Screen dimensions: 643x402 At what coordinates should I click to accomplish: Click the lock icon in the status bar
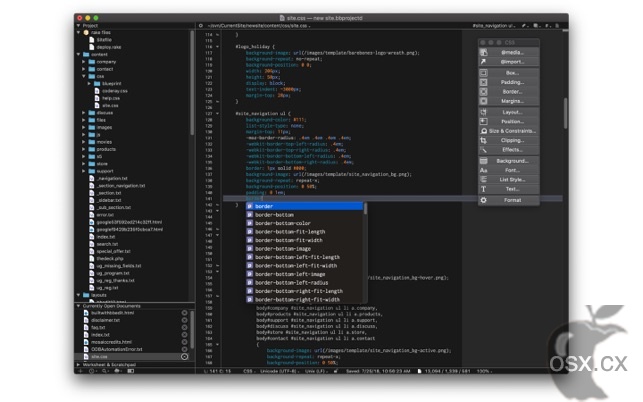click(336, 371)
